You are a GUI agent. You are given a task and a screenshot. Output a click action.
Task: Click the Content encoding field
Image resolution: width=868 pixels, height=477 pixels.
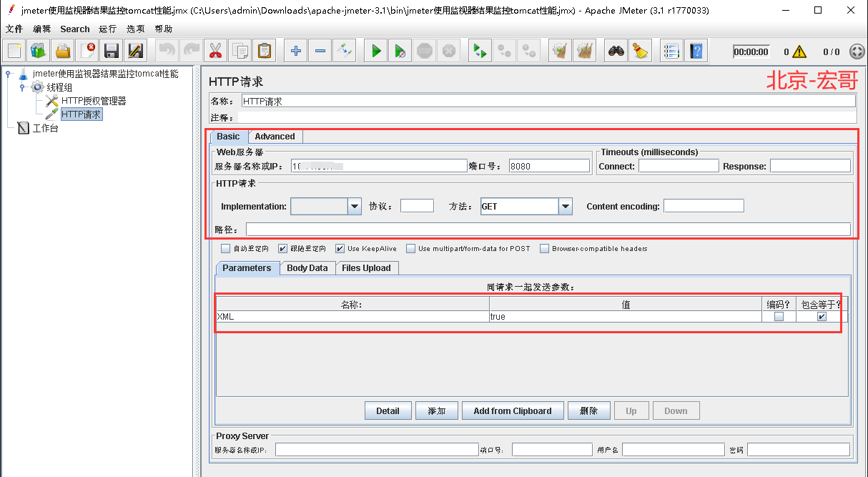click(704, 206)
